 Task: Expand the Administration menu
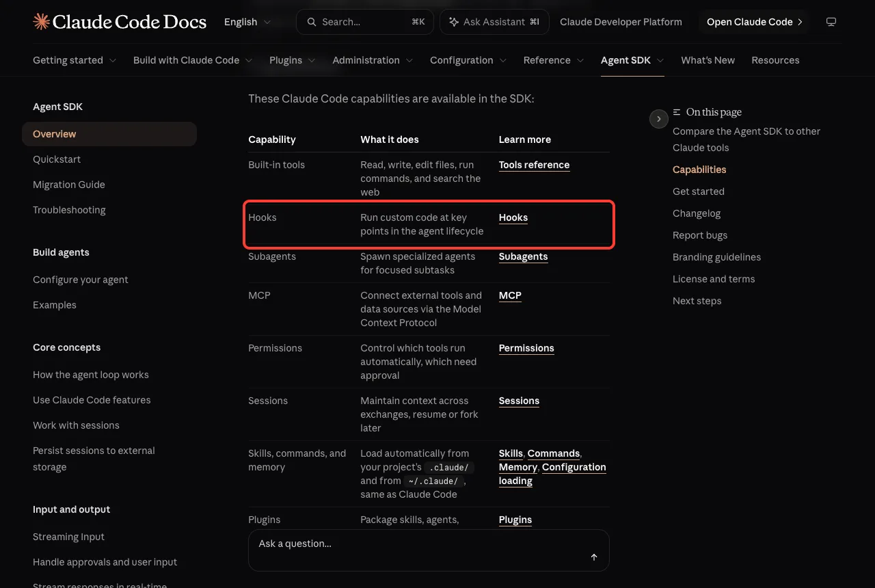[x=373, y=60]
